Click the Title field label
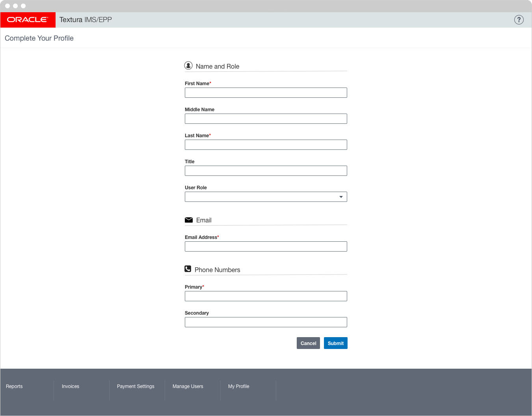 [190, 162]
